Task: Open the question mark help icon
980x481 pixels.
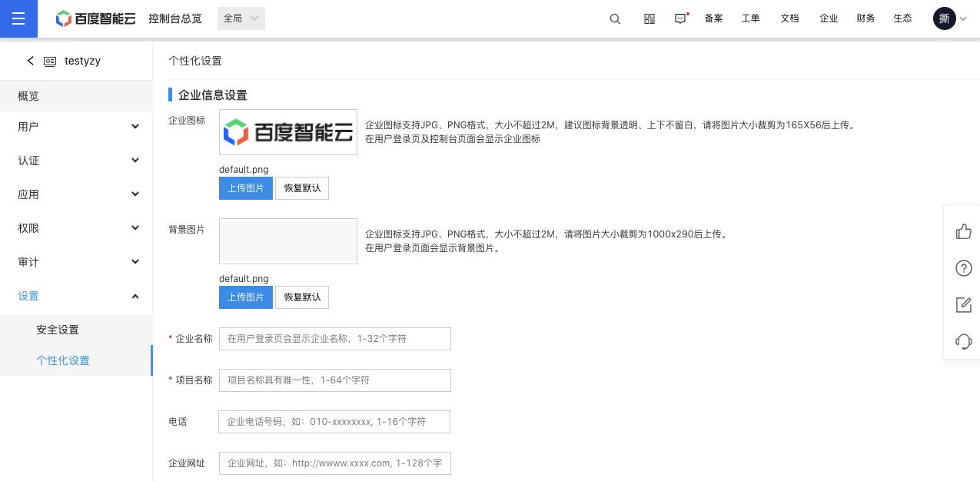Action: click(x=964, y=268)
